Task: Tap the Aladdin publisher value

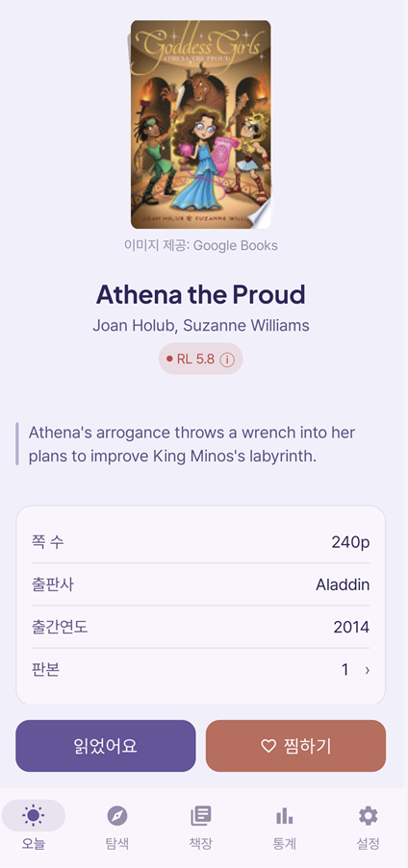Action: 343,584
